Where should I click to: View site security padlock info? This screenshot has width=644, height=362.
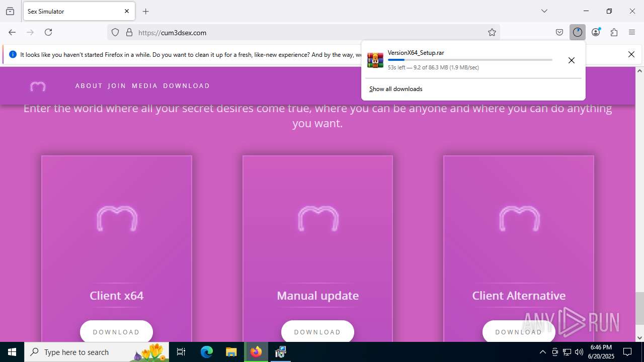[129, 32]
